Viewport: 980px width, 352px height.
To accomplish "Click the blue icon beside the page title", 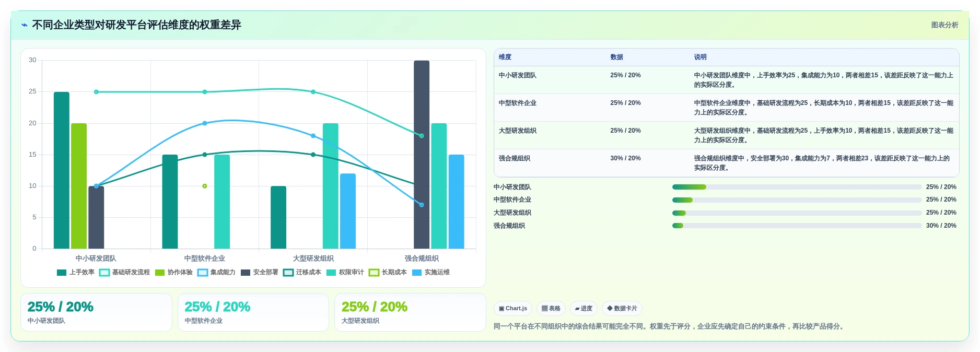I will coord(24,25).
